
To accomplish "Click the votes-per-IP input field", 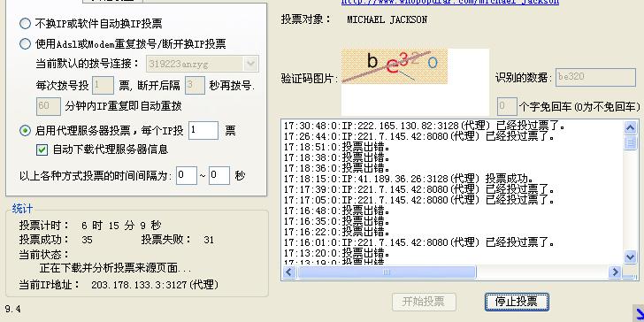I will tap(203, 131).
